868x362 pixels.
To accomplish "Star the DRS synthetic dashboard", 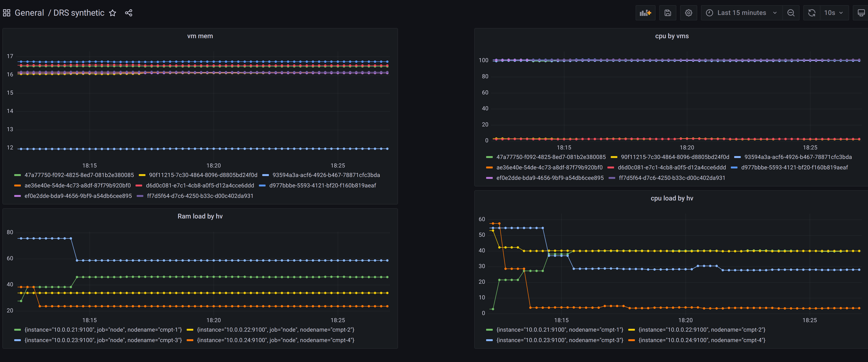I will tap(113, 13).
